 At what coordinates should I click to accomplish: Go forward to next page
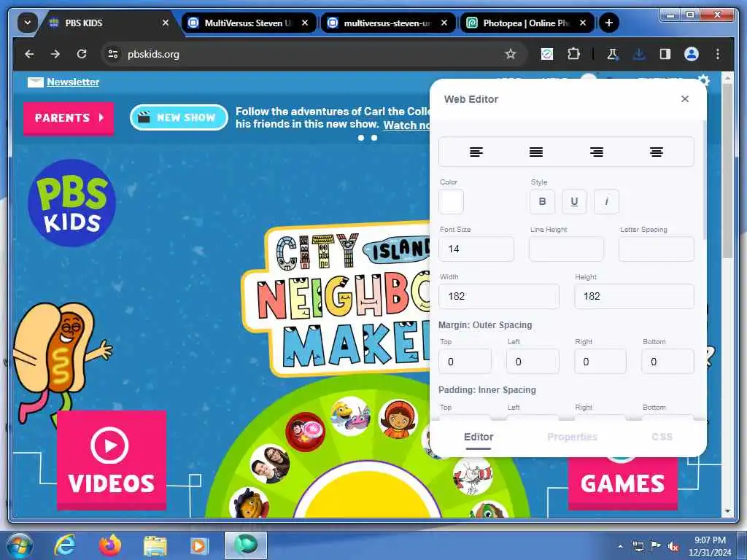tap(55, 54)
